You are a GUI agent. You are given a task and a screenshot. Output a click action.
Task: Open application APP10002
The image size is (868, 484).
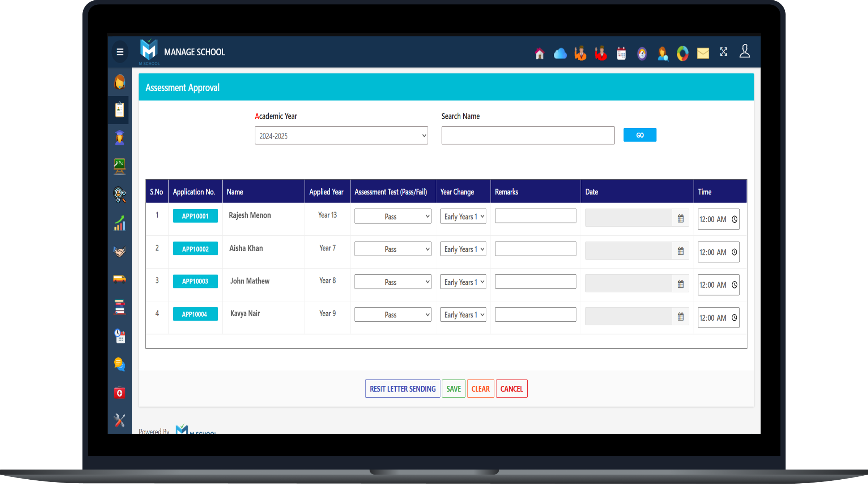pos(195,249)
